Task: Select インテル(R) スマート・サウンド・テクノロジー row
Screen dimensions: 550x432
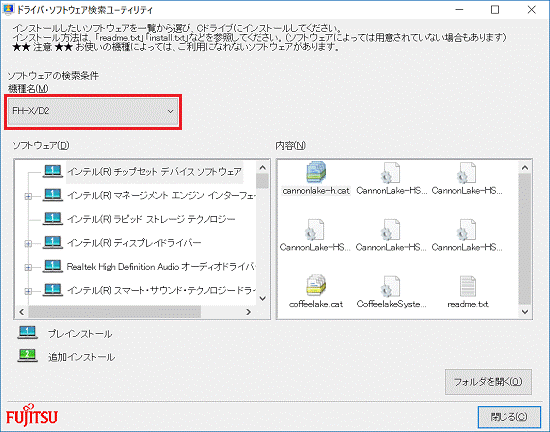Action: click(161, 290)
